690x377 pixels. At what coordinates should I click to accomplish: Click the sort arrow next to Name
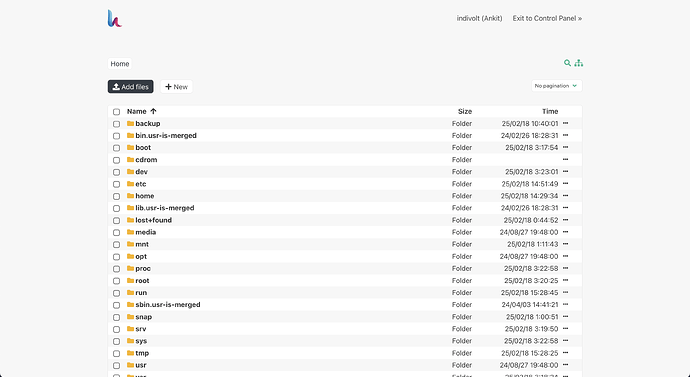tap(153, 111)
